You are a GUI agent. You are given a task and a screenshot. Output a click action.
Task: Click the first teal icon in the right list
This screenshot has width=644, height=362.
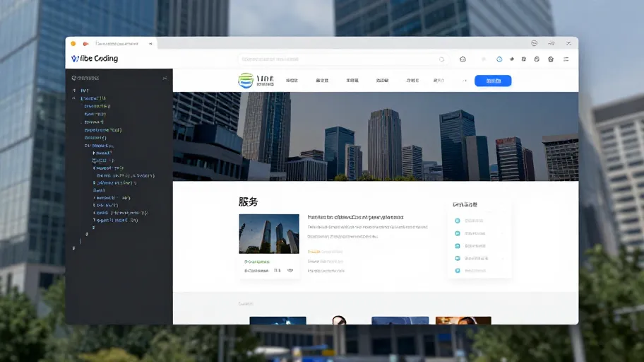(x=457, y=221)
